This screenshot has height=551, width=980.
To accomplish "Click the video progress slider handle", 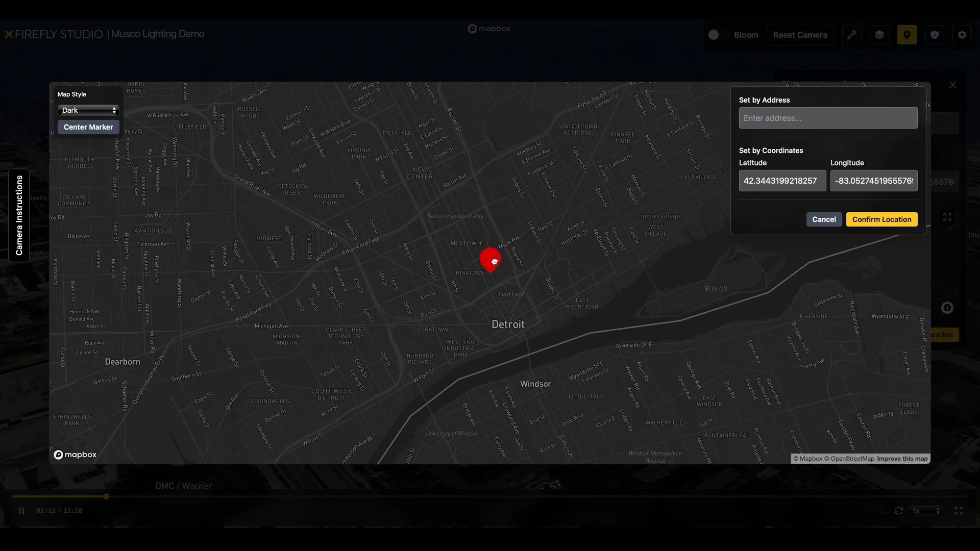I will pyautogui.click(x=106, y=496).
